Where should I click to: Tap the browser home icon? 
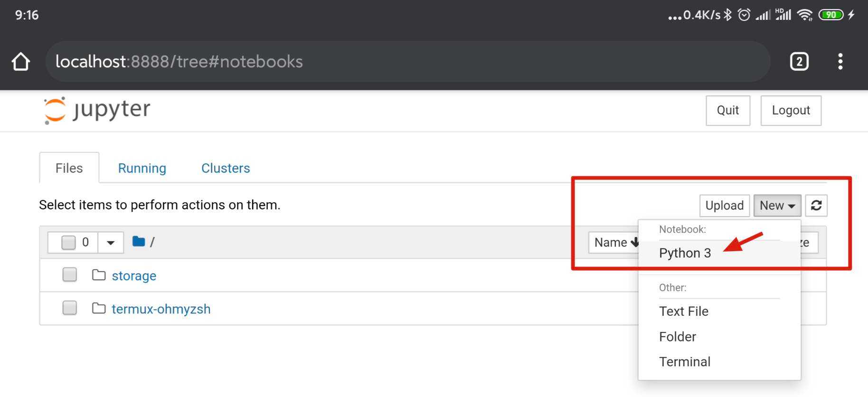(x=21, y=62)
